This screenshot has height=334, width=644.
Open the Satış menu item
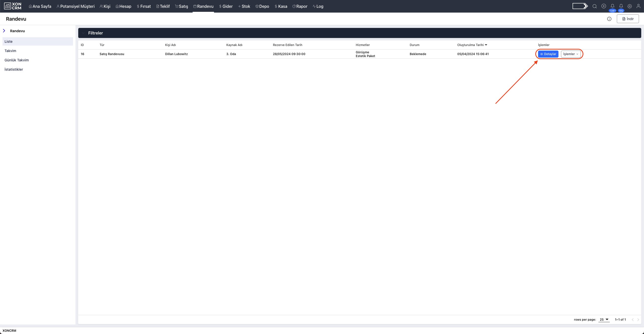(x=182, y=6)
